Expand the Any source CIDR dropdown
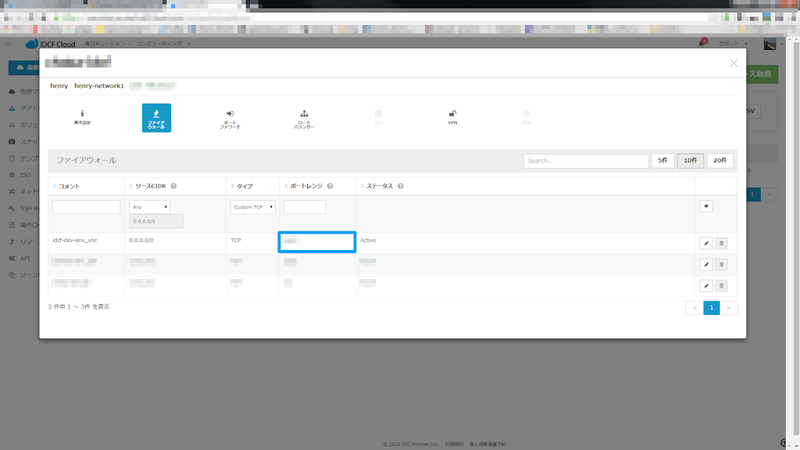 [150, 206]
